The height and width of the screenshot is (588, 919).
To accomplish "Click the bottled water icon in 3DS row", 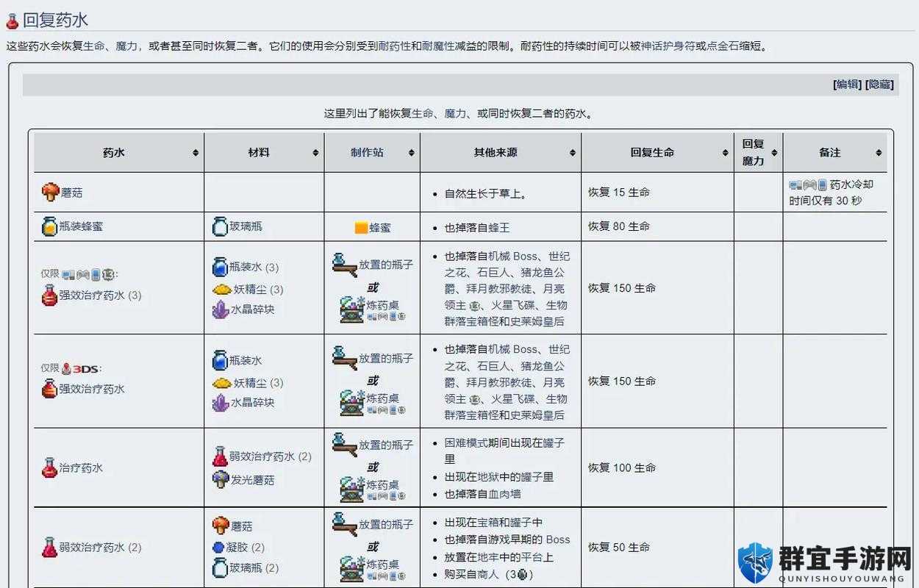I will pos(220,361).
